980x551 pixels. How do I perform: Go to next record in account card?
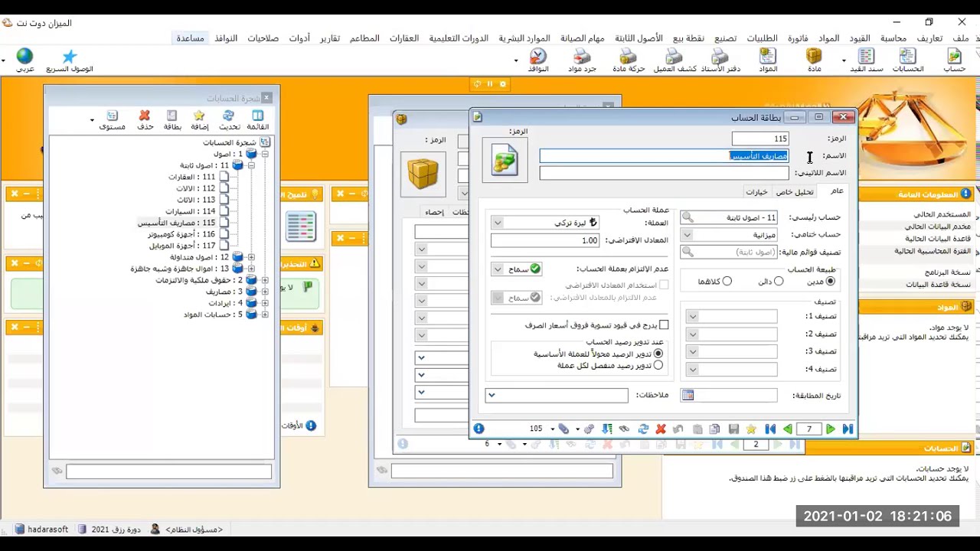point(830,429)
